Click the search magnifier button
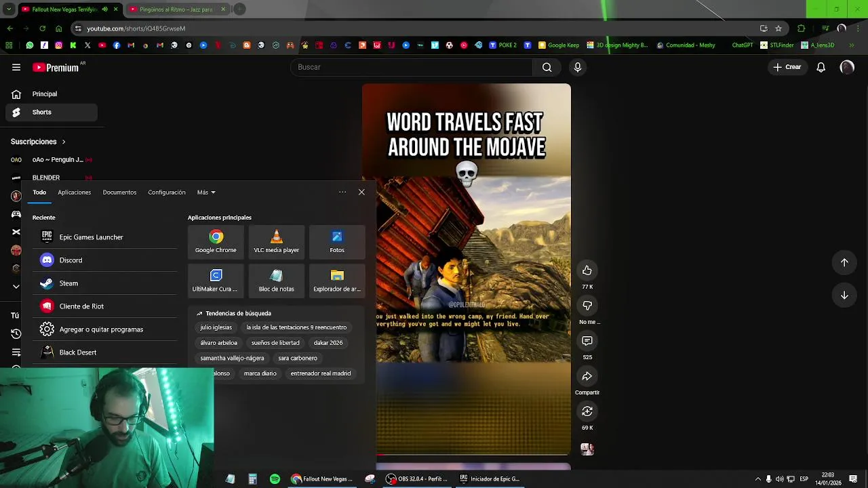 (x=547, y=67)
